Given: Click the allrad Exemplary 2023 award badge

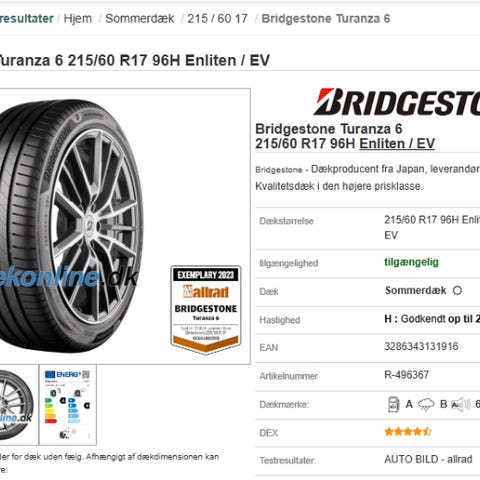Looking at the screenshot, I should (206, 309).
